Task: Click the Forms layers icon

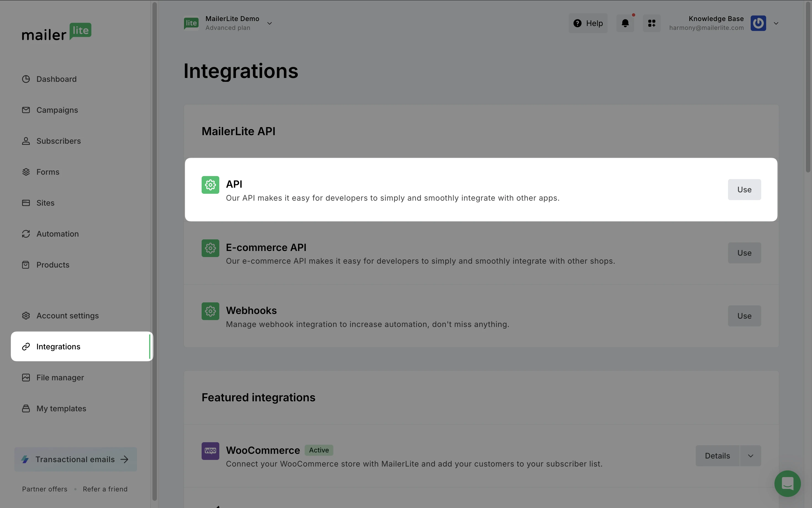Action: point(26,172)
